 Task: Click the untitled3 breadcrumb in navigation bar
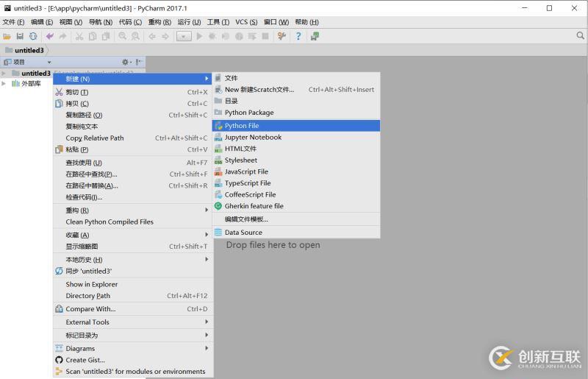tap(25, 50)
